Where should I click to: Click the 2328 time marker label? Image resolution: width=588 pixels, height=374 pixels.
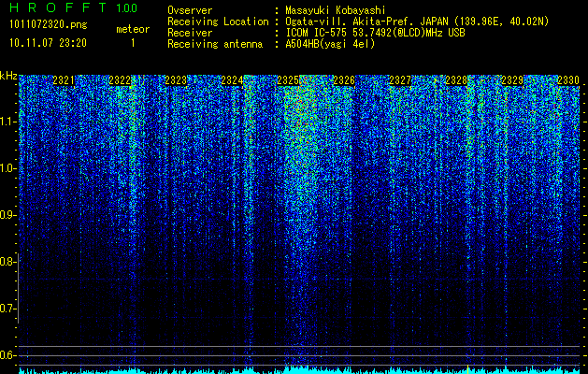click(x=456, y=80)
